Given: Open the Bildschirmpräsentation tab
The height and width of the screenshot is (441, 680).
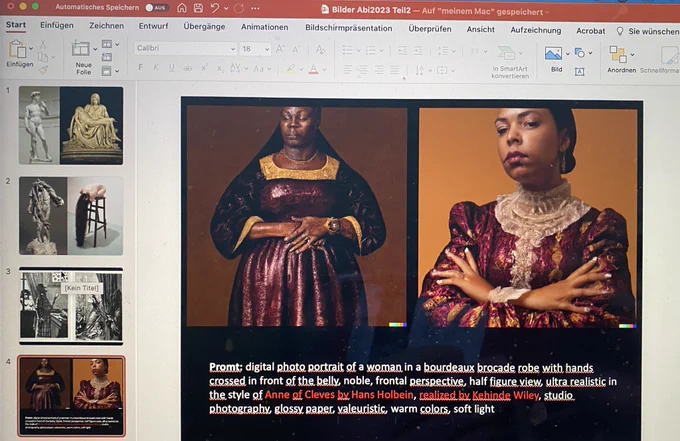Looking at the screenshot, I should (x=348, y=28).
